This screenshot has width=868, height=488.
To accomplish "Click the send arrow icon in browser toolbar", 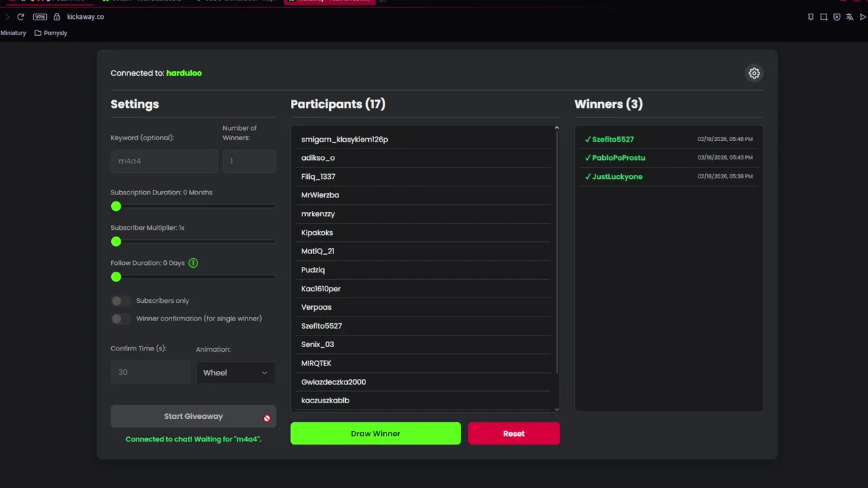I will (863, 17).
